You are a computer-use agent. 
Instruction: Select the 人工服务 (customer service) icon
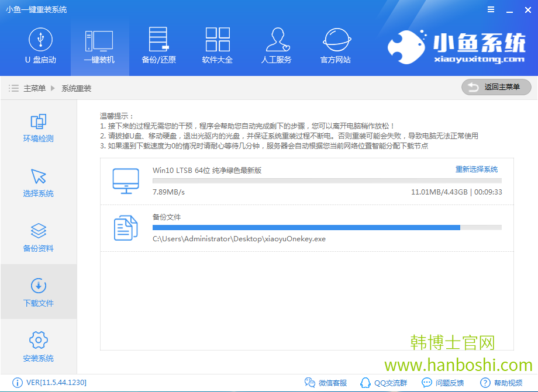(276, 46)
